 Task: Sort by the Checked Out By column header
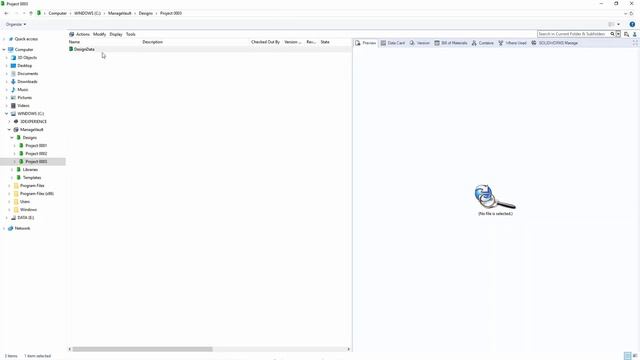(265, 42)
